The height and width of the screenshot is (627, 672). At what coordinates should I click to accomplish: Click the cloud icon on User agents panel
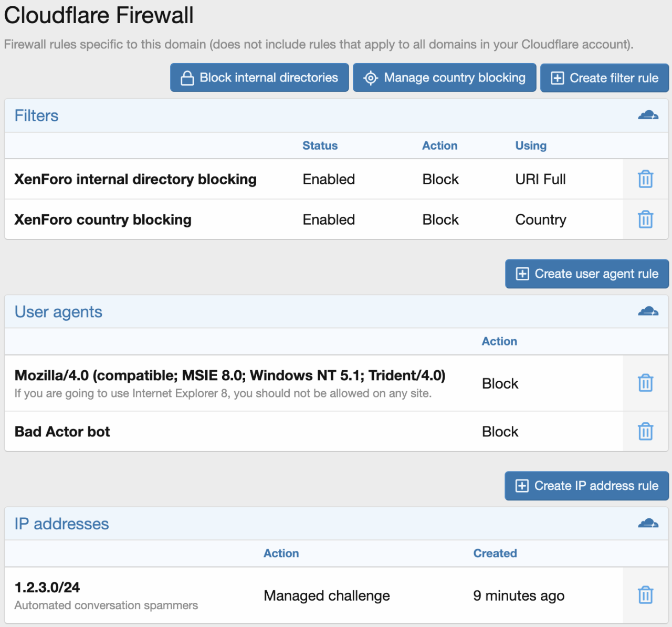[648, 311]
